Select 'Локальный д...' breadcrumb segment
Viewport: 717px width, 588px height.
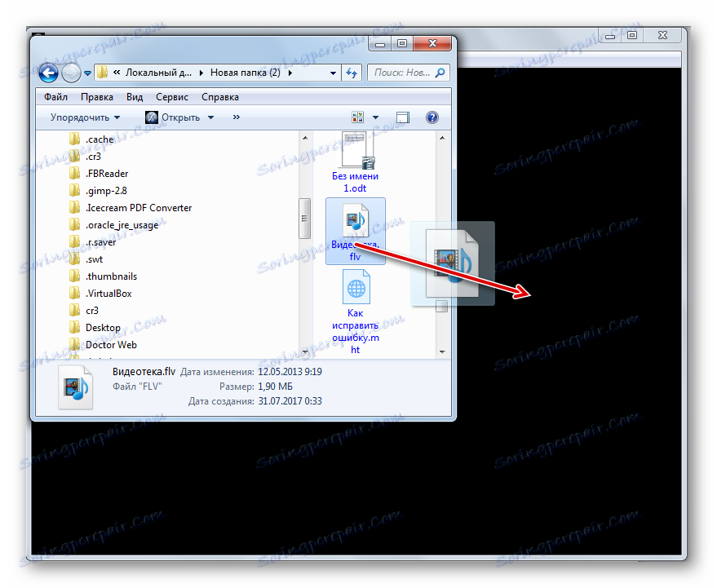coord(159,73)
